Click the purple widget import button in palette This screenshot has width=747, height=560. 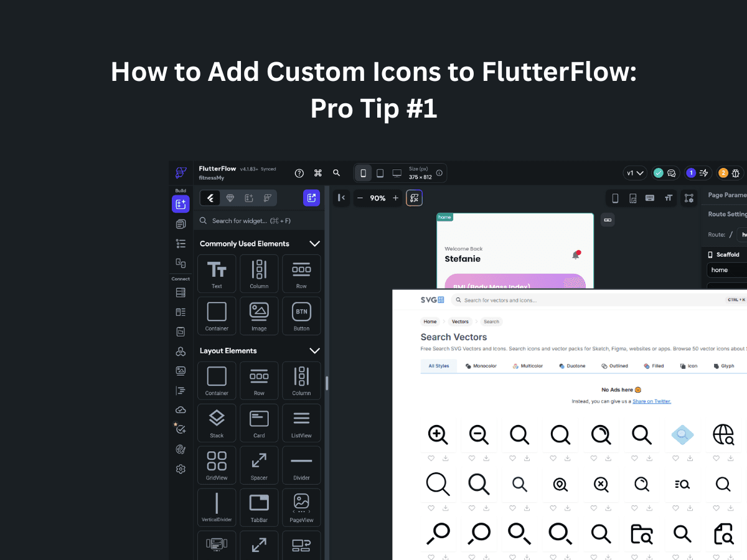tap(311, 198)
